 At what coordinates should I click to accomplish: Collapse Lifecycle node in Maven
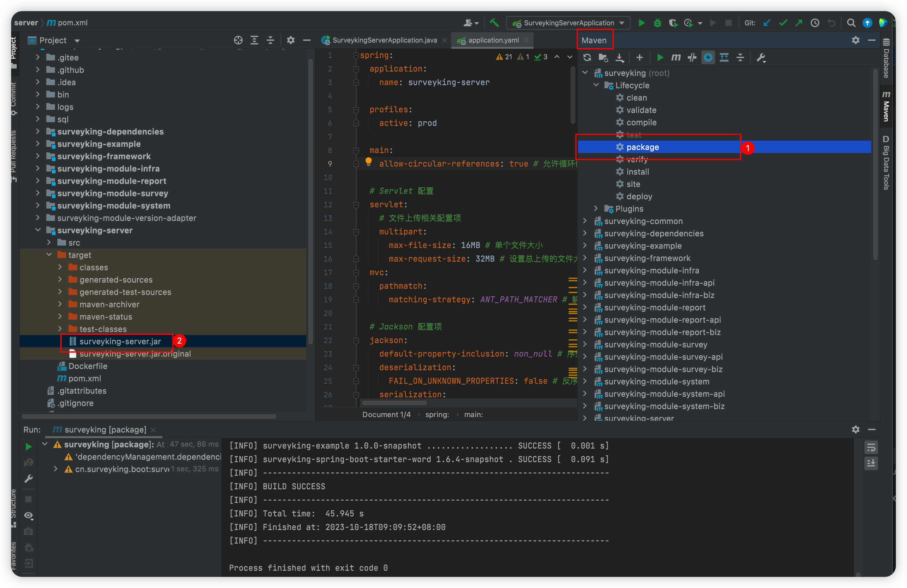[x=596, y=85]
